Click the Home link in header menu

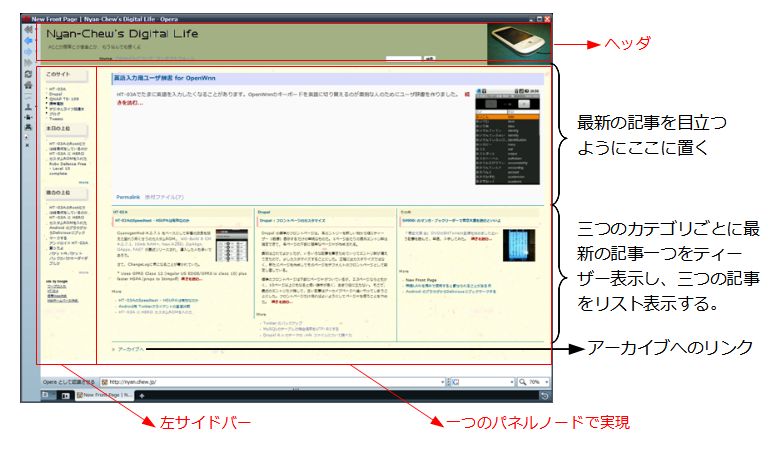click(106, 59)
